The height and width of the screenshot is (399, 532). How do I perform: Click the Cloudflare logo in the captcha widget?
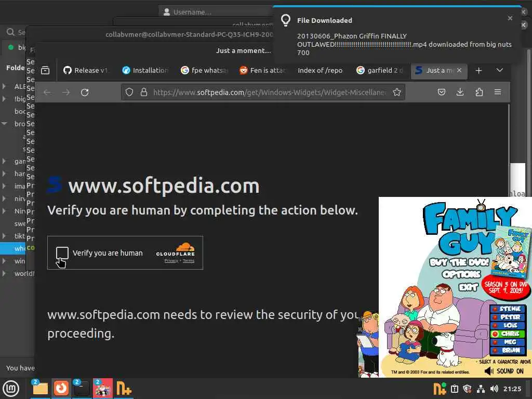[x=176, y=250]
